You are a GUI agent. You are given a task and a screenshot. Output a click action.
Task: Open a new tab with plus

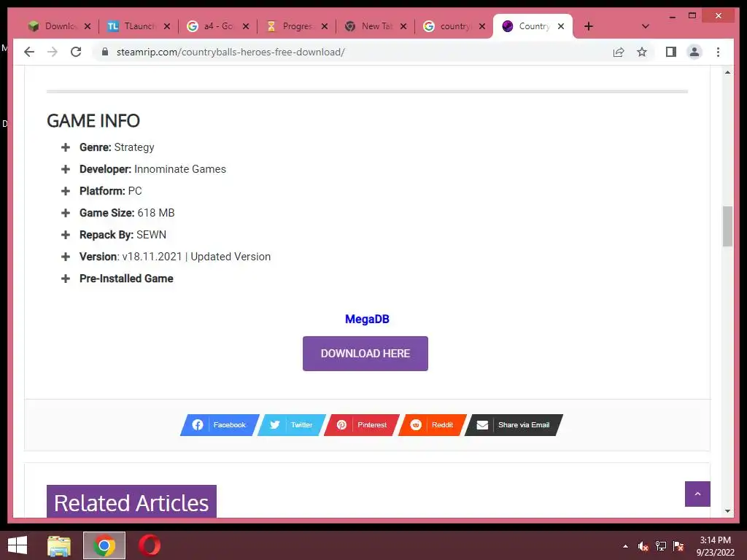(589, 26)
